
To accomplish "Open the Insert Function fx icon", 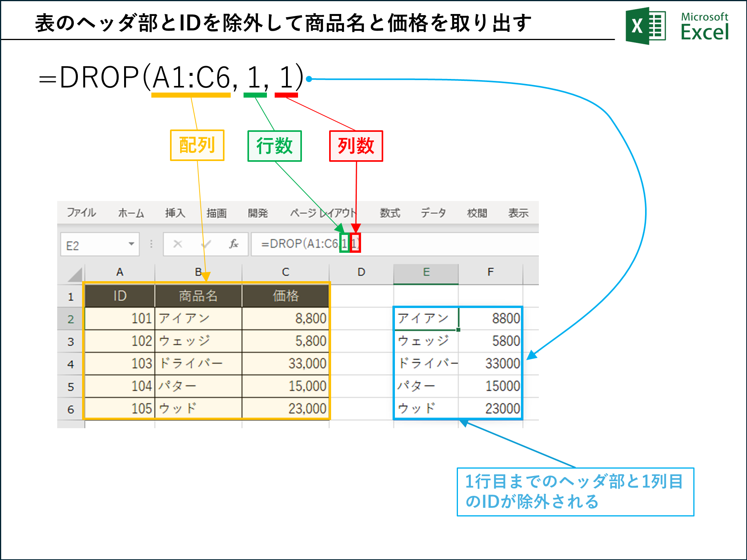I will pos(234,244).
